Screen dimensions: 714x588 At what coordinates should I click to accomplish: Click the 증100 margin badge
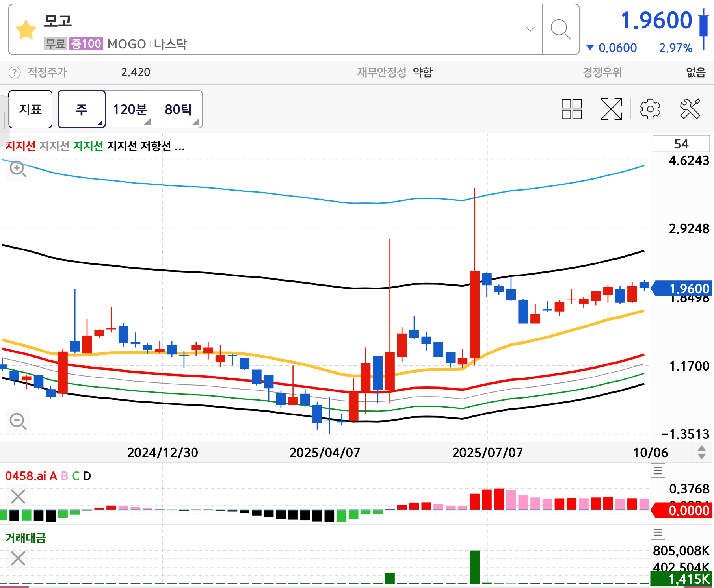pyautogui.click(x=86, y=44)
